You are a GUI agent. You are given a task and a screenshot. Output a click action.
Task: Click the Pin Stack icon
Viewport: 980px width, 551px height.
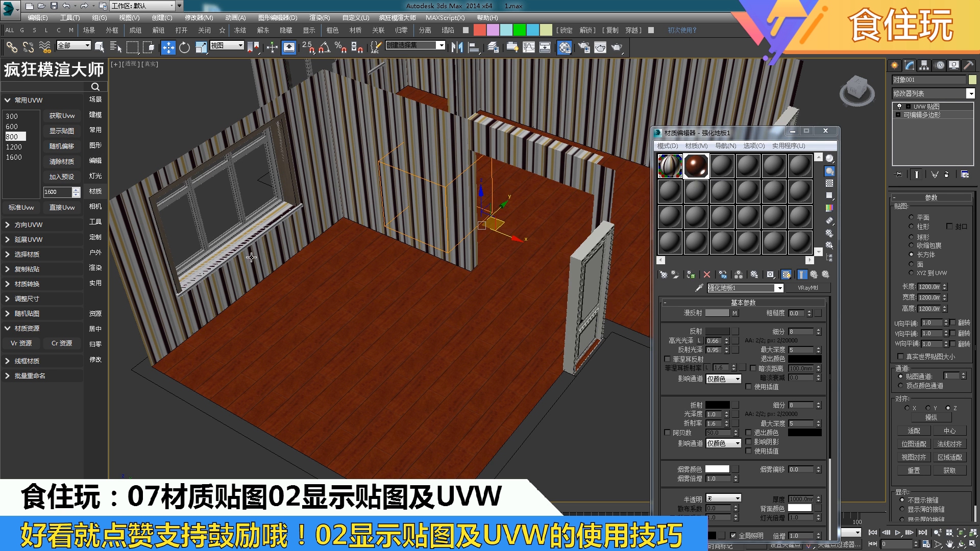pos(899,174)
